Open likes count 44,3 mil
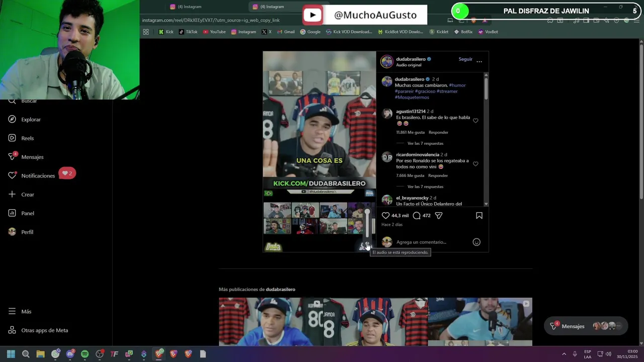This screenshot has height=362, width=644. click(x=400, y=216)
